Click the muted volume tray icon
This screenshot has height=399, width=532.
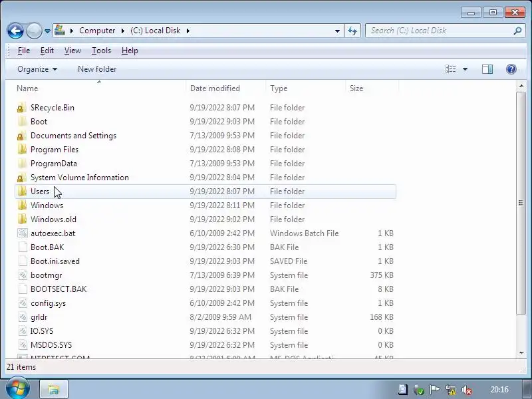pos(467,390)
